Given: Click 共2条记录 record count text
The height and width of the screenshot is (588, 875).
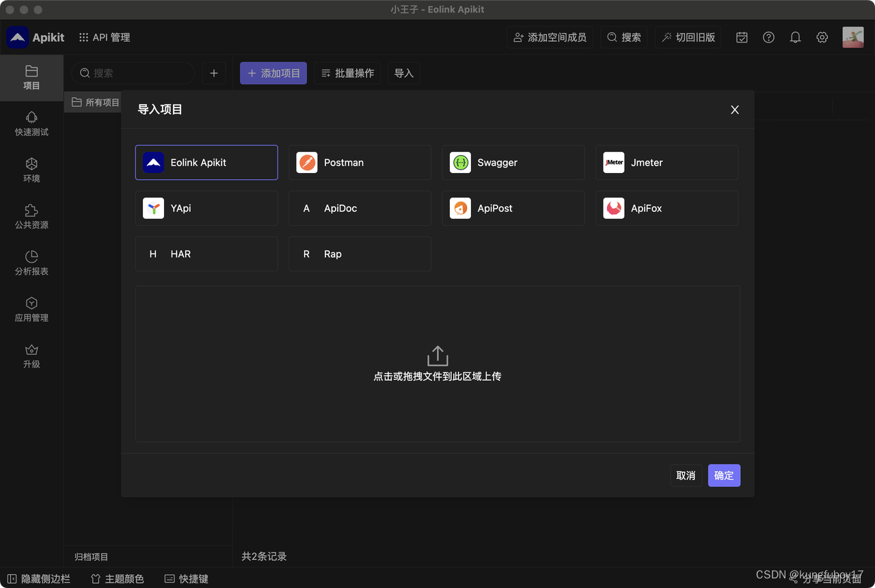Looking at the screenshot, I should coord(265,557).
